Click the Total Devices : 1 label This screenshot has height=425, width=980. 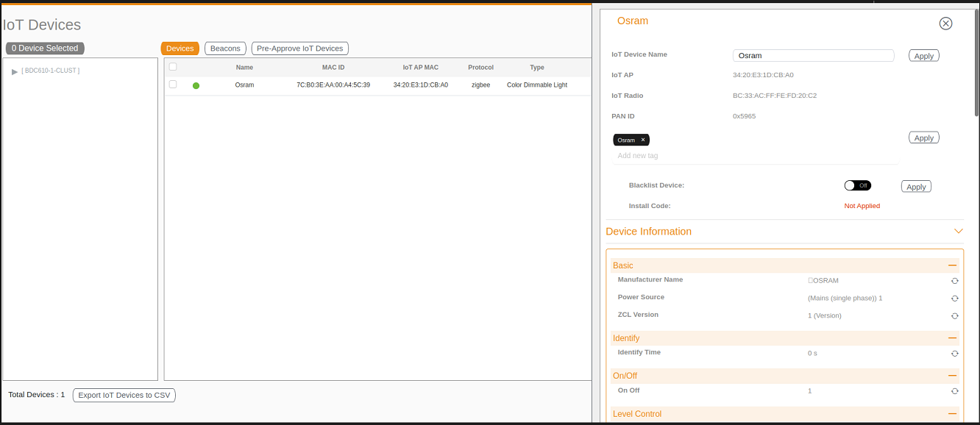click(x=37, y=395)
